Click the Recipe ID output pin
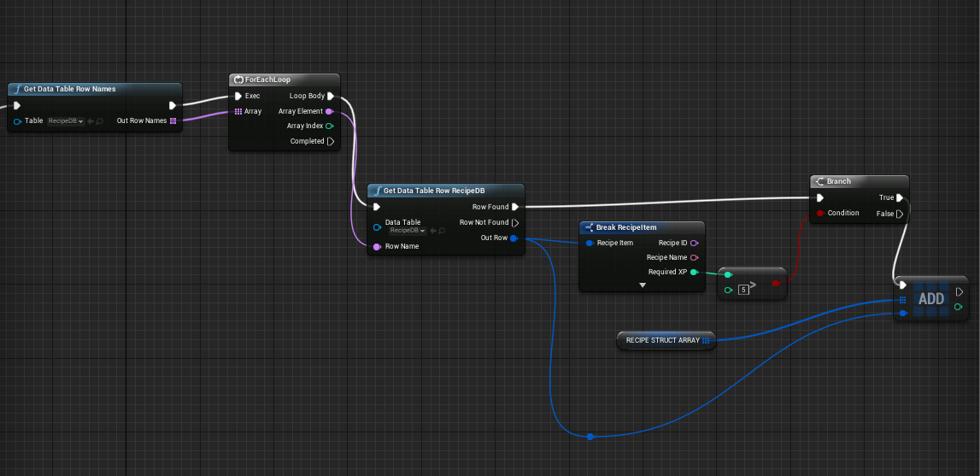 click(x=694, y=243)
